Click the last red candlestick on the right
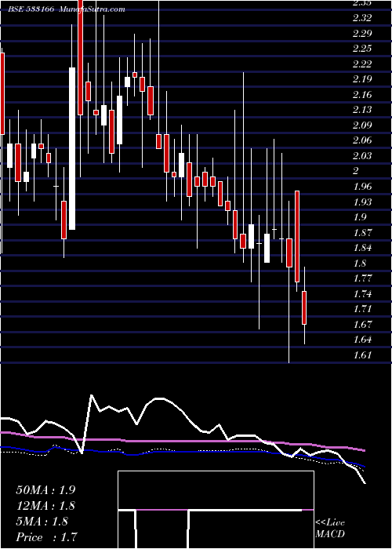Image resolution: width=392 pixels, height=549 pixels. (304, 307)
